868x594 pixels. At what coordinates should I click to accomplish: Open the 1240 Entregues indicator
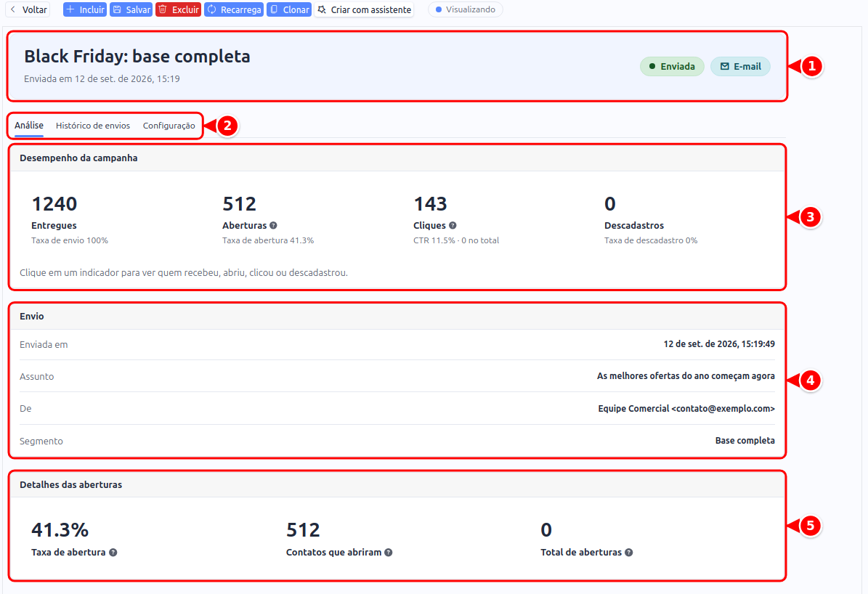[x=70, y=220]
